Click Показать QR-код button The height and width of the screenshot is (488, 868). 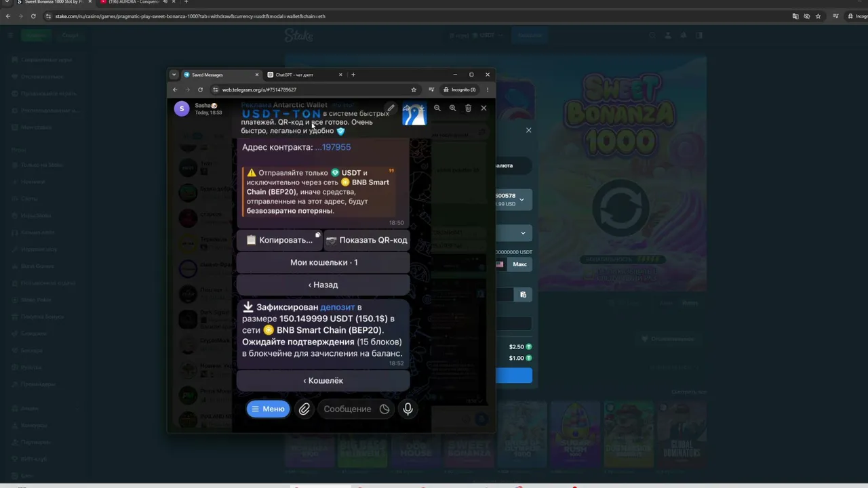(367, 240)
